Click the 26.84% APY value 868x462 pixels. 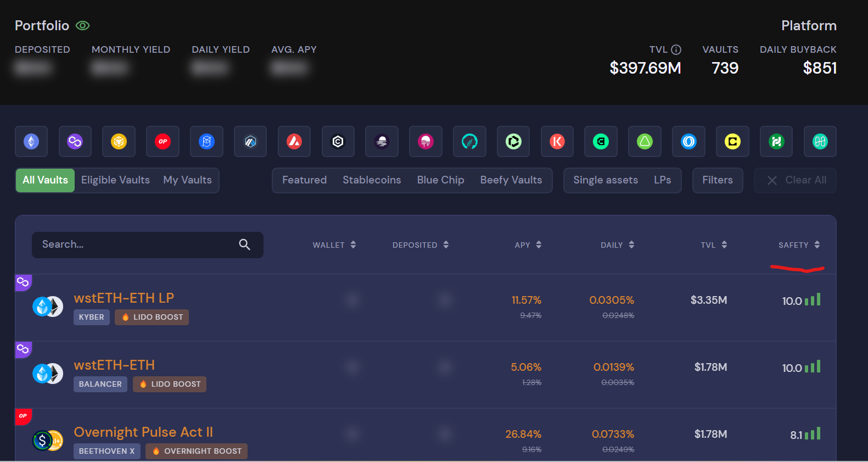(523, 434)
